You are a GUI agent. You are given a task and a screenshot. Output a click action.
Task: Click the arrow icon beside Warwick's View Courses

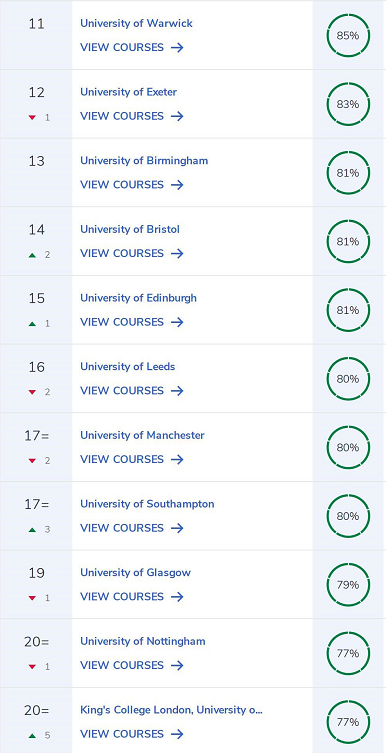coord(177,48)
